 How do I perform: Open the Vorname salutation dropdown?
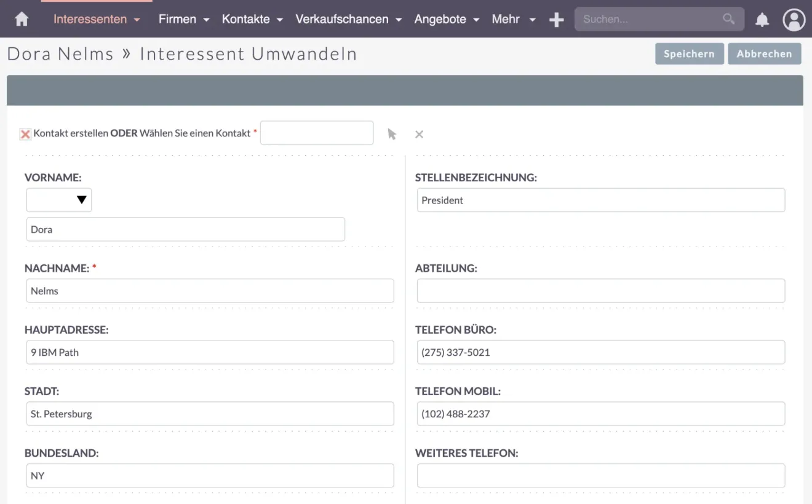point(59,200)
